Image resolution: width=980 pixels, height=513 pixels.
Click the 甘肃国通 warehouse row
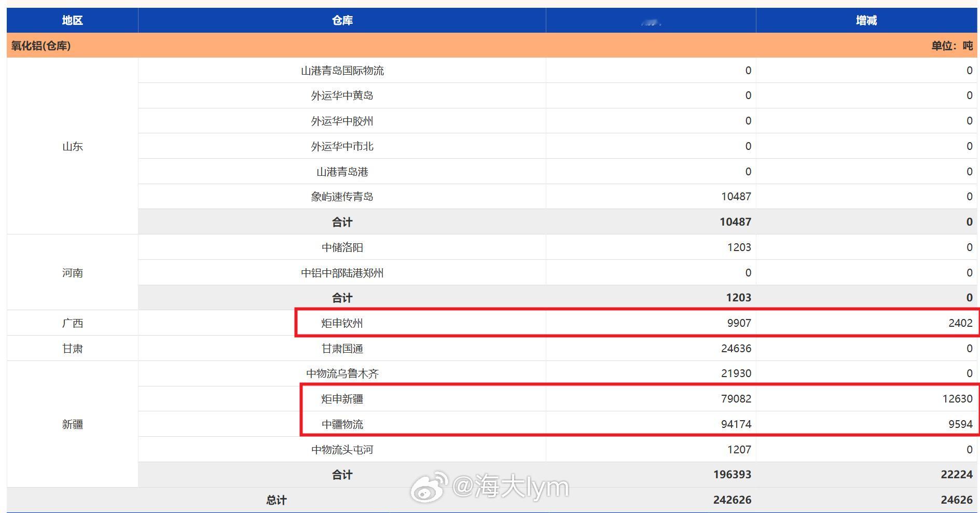pyautogui.click(x=341, y=348)
